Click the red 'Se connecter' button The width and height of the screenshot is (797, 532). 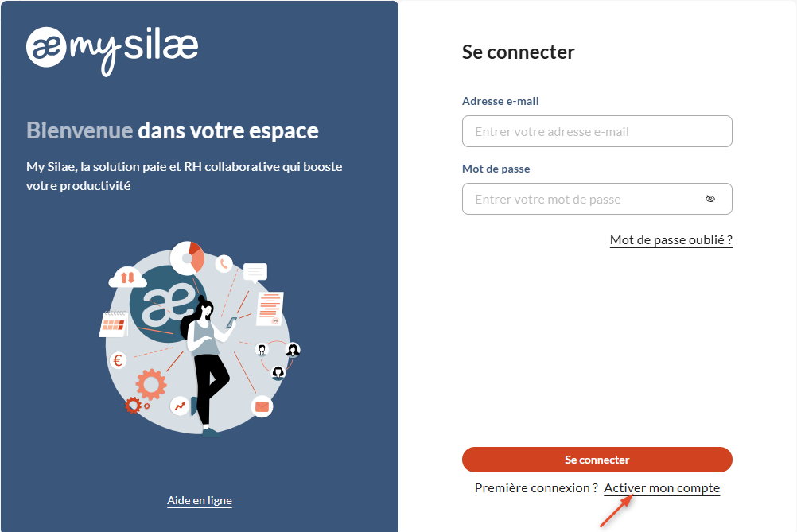click(597, 460)
